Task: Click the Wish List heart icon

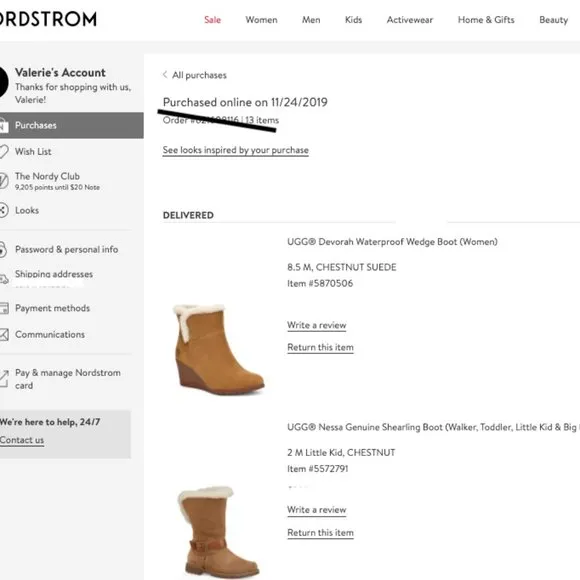Action: pos(3,151)
